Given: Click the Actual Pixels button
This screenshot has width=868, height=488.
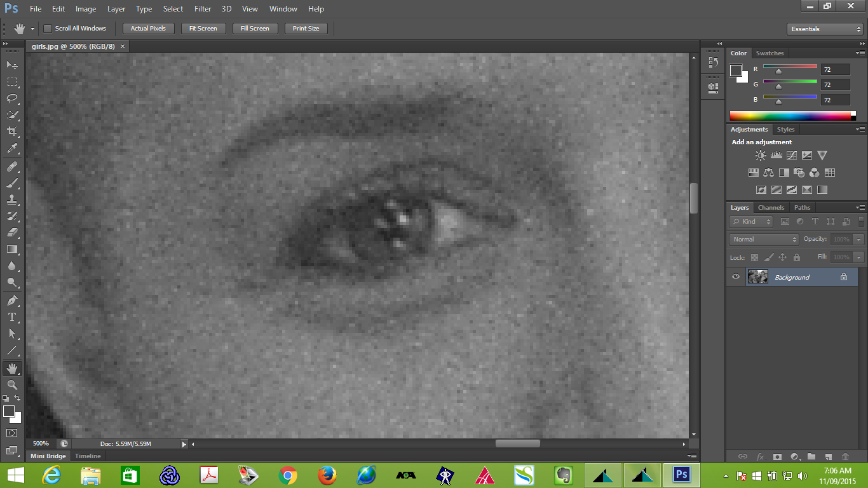Looking at the screenshot, I should (148, 29).
